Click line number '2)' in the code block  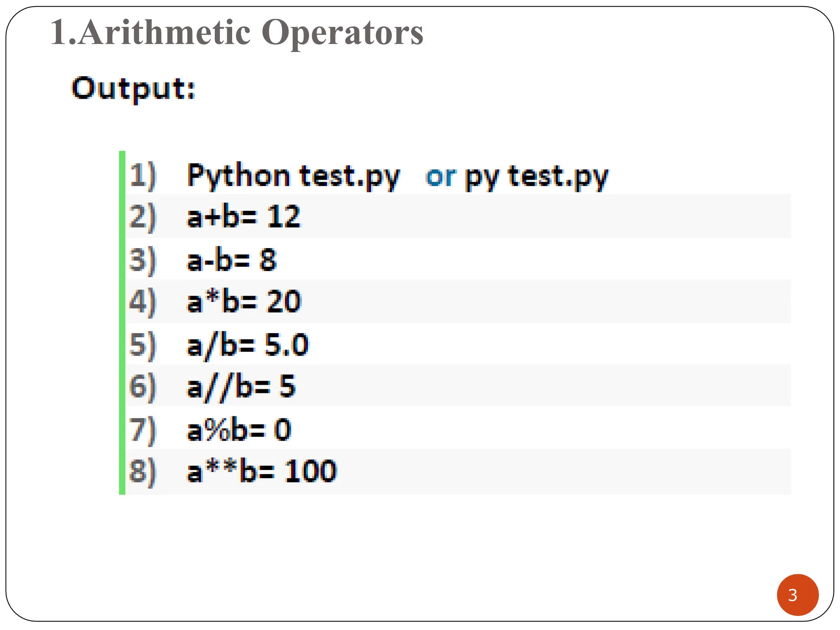click(x=142, y=217)
